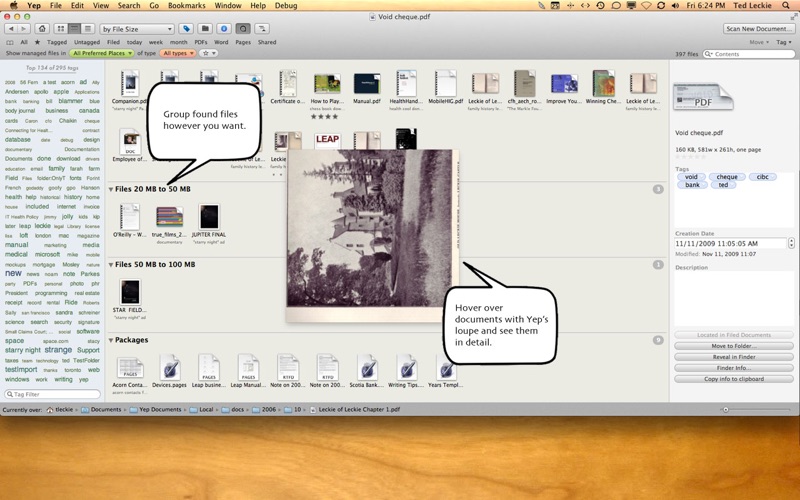
Task: Click the folder toolbar icon
Action: (205, 28)
